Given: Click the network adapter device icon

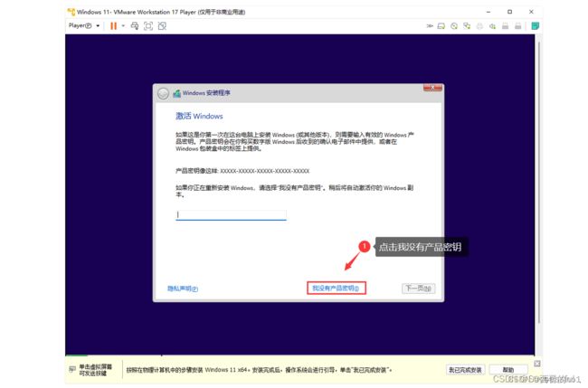Looking at the screenshot, I should [467, 26].
